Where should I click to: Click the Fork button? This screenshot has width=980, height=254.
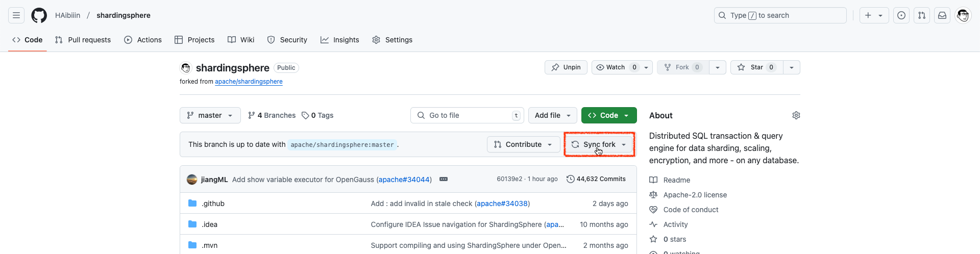(683, 67)
